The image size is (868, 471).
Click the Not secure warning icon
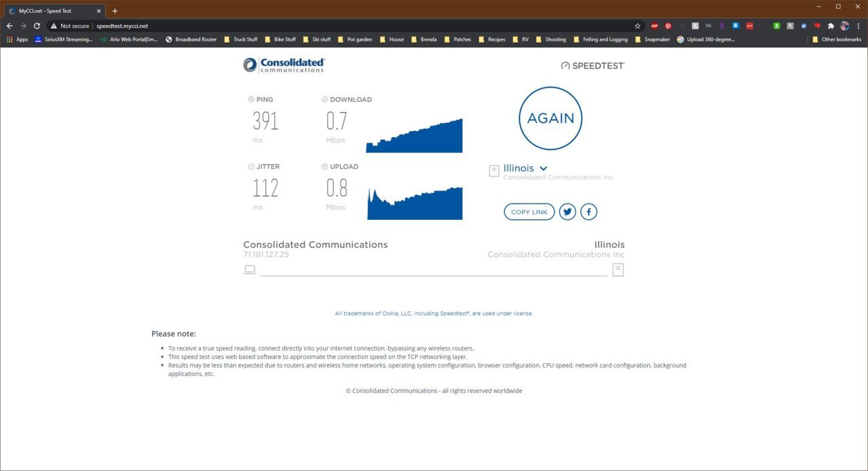point(54,26)
